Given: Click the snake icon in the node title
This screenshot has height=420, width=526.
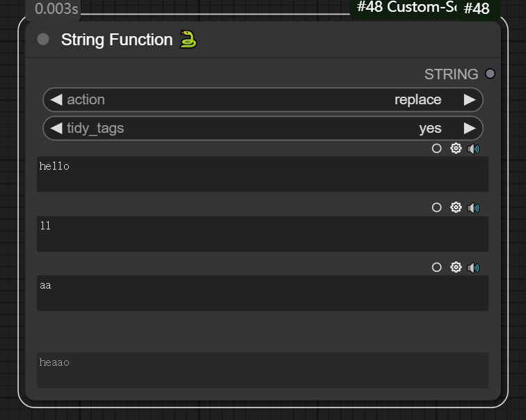Looking at the screenshot, I should click(x=188, y=40).
